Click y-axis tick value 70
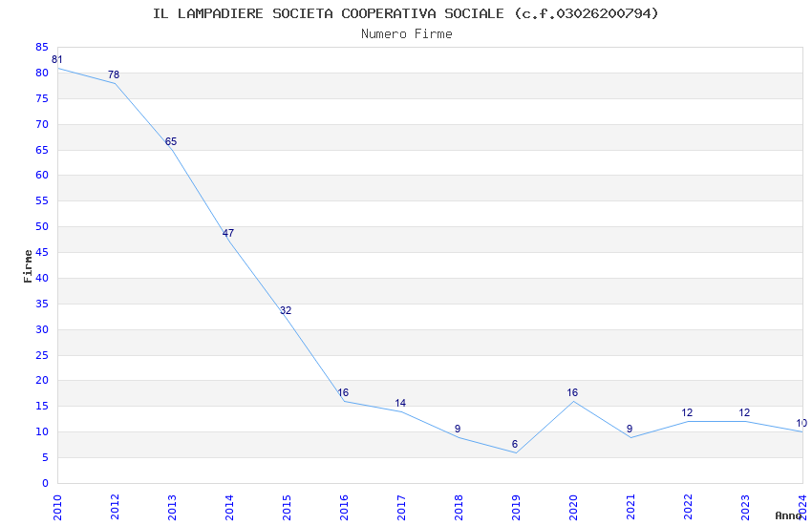 tap(42, 124)
